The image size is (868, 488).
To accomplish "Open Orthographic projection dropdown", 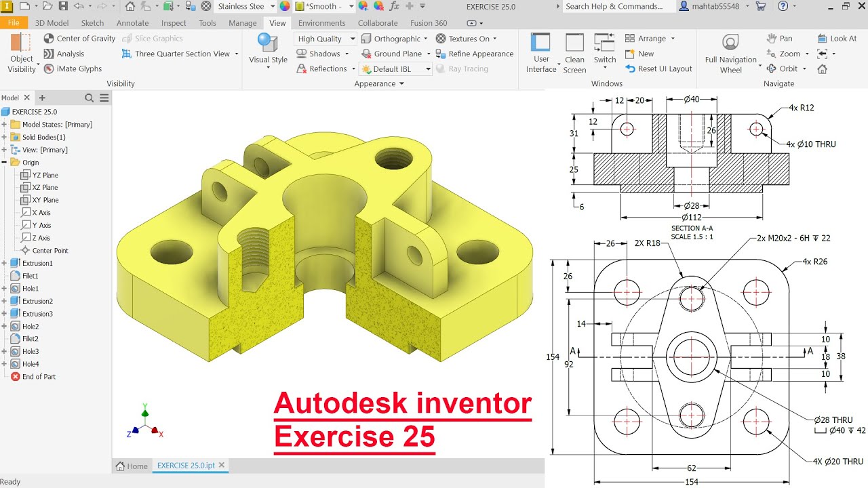I will (396, 39).
